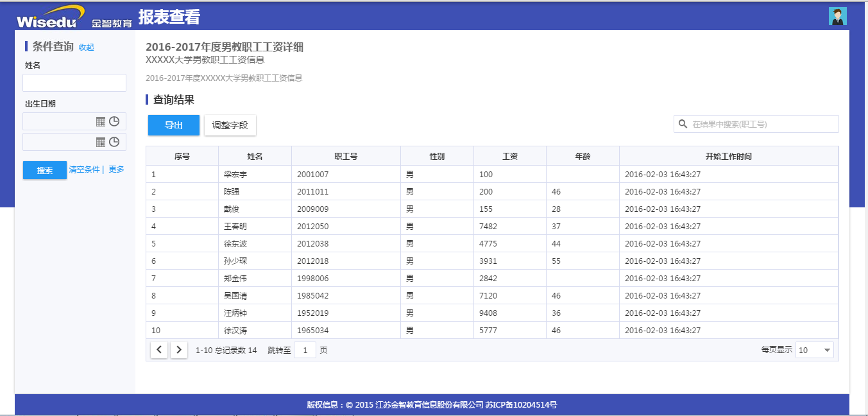Click the user avatar icon
This screenshot has width=868, height=416.
coord(837,17)
